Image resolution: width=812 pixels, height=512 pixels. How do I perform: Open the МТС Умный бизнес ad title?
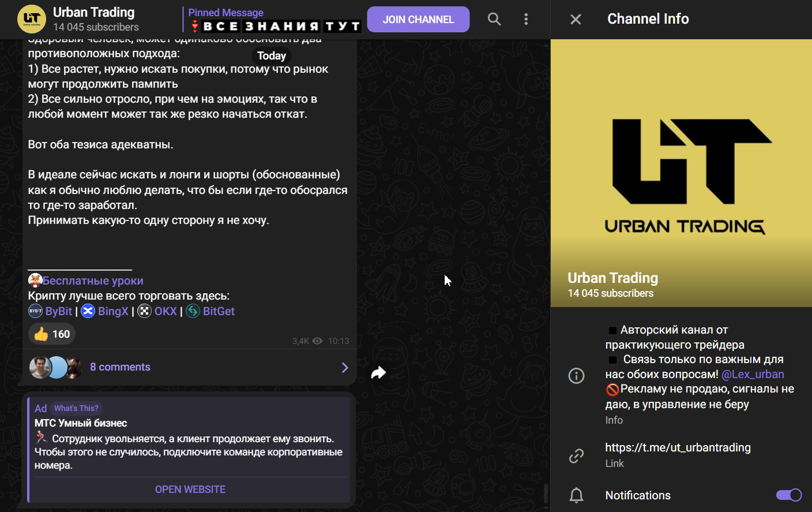point(81,423)
